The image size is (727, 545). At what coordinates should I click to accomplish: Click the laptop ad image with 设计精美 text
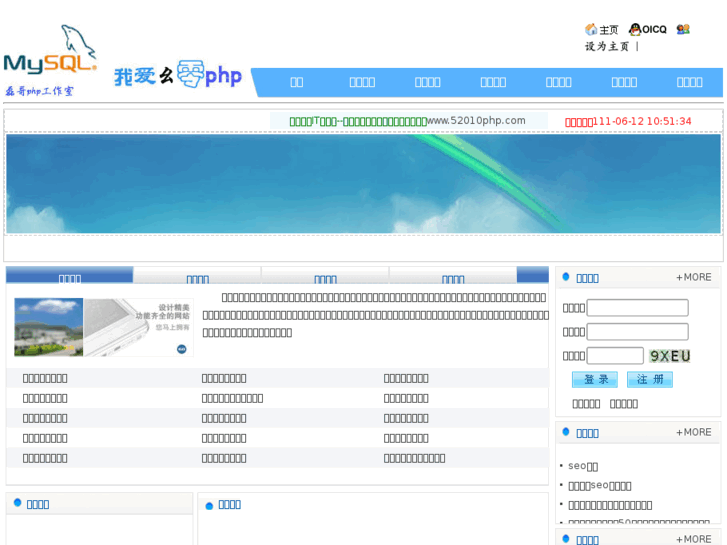pos(138,327)
